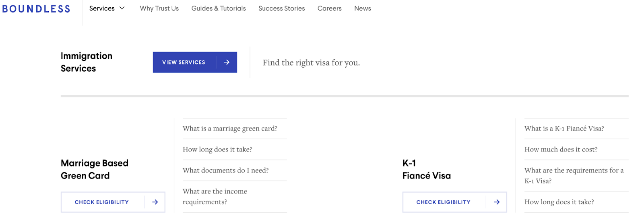Click the arrow beside K-1 Check Eligibility
644x218 pixels.
click(x=497, y=202)
